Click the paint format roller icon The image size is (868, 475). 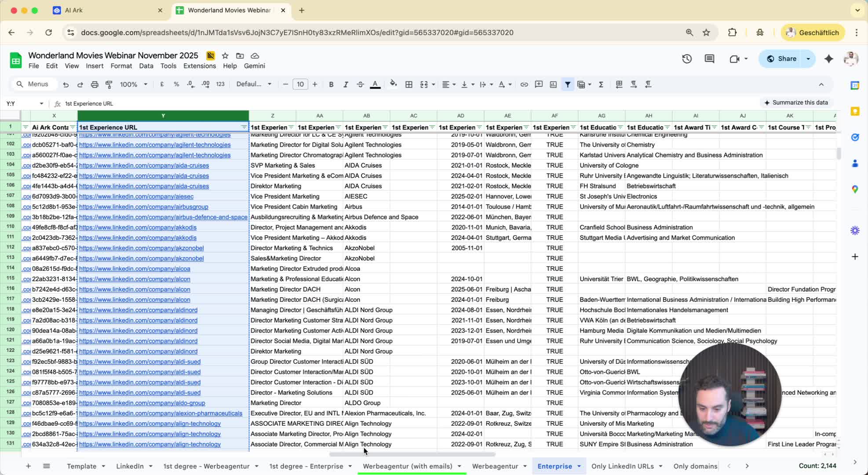[x=109, y=84]
